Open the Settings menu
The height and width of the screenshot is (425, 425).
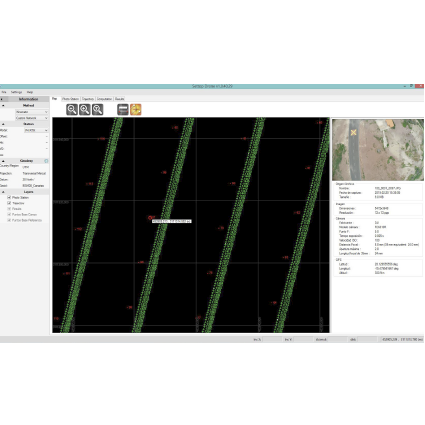coord(16,92)
